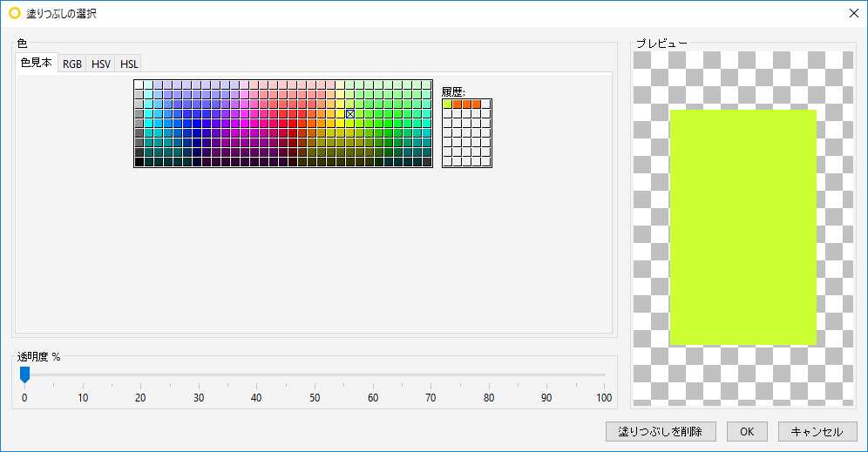This screenshot has width=868, height=452.
Task: Close the 塗りつぶしの選択 dialog with X
Action: point(854,13)
